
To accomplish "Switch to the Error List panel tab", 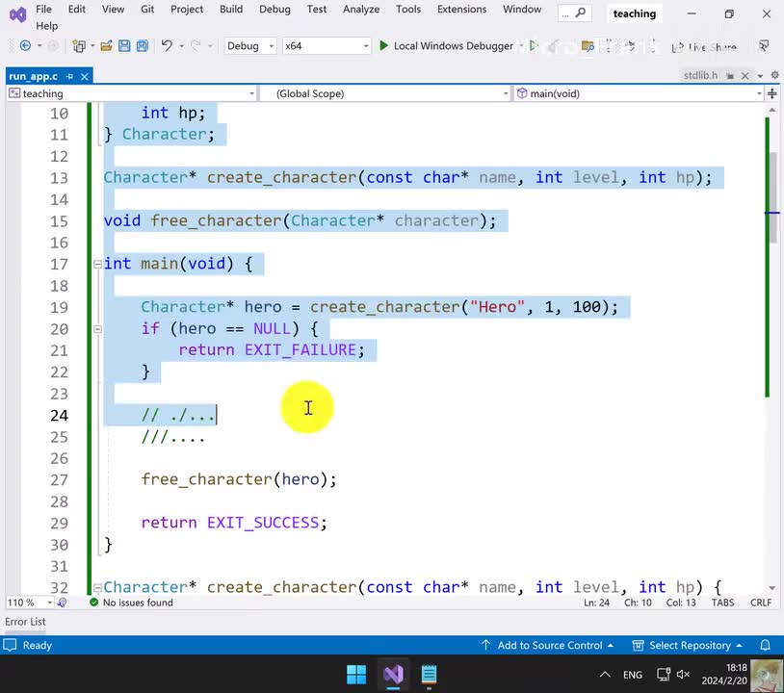I will pyautogui.click(x=25, y=622).
